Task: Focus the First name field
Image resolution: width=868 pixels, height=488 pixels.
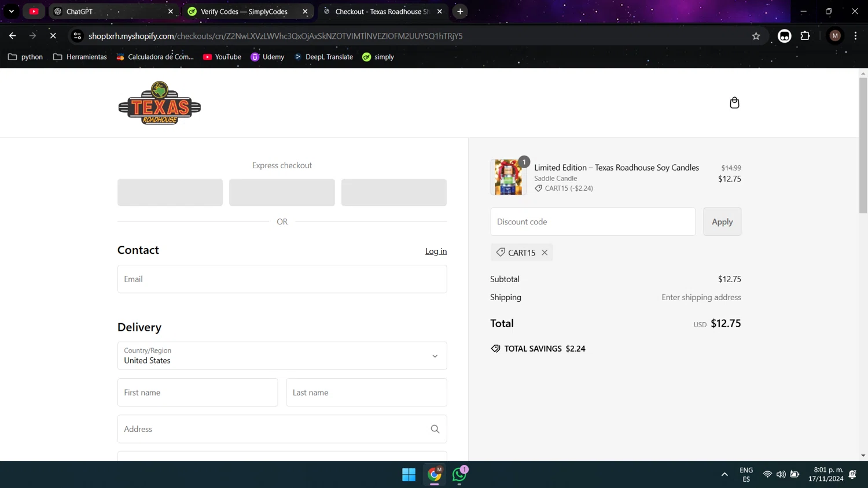Action: [197, 393]
